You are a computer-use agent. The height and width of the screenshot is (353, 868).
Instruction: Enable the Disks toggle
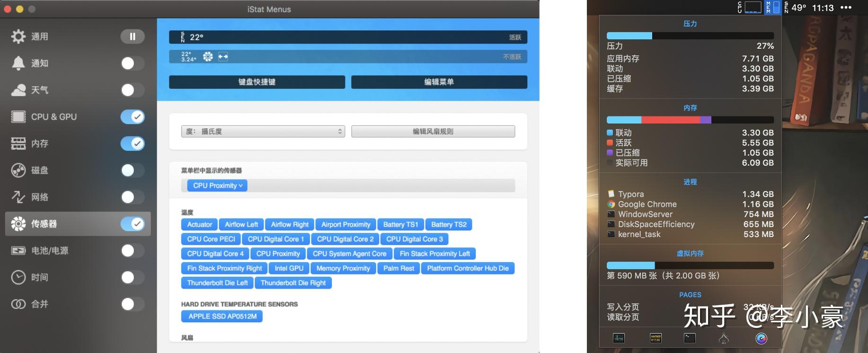[133, 170]
